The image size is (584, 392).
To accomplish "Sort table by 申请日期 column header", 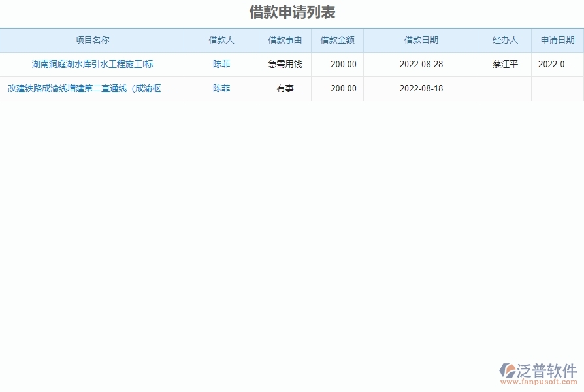I will pos(557,40).
